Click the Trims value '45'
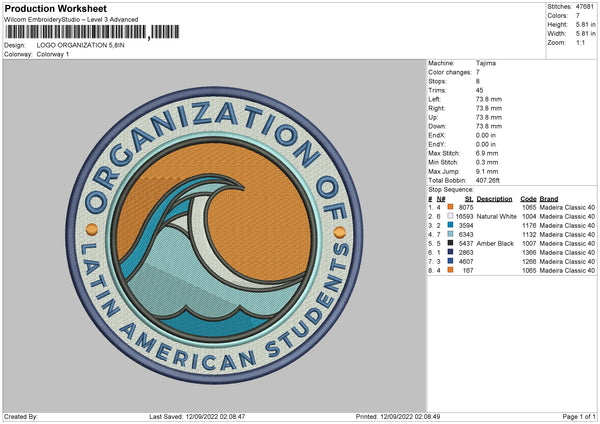Screen dimensions: 600x424 click(479, 90)
